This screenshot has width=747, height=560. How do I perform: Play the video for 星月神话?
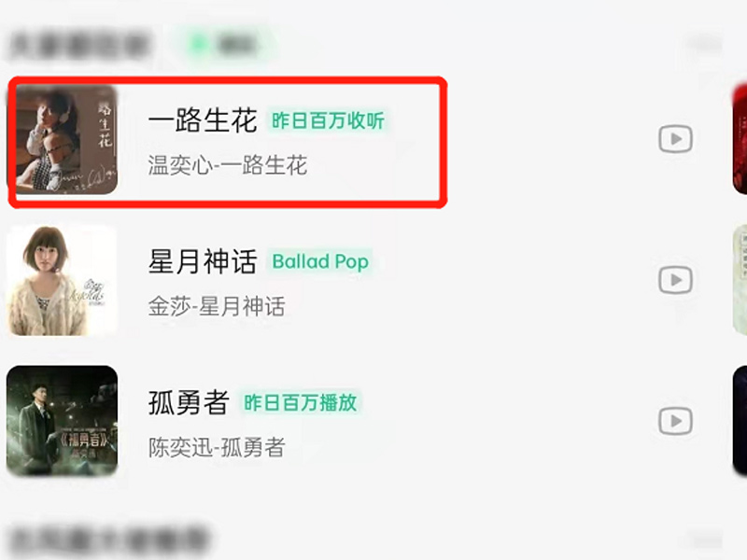point(675,280)
